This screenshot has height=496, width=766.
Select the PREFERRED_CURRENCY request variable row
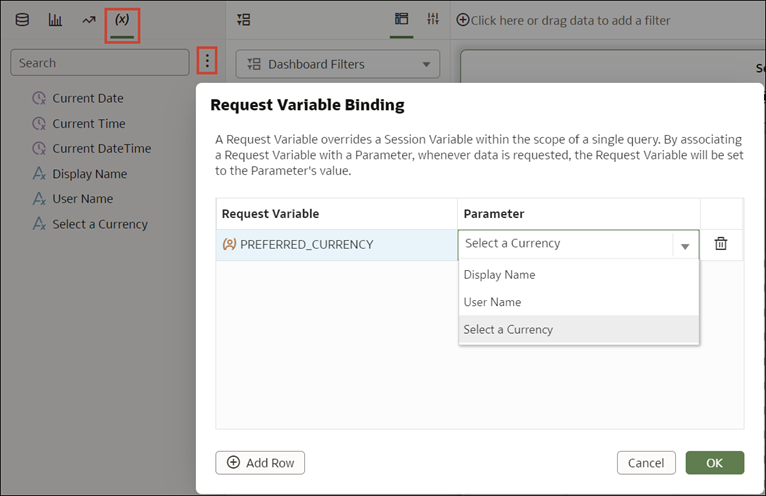[337, 244]
